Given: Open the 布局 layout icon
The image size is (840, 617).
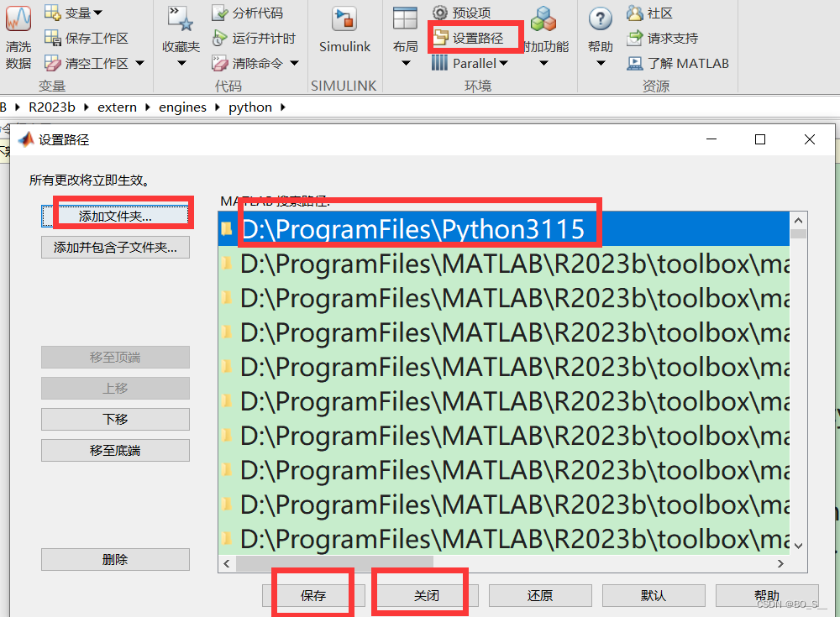Looking at the screenshot, I should tap(405, 18).
